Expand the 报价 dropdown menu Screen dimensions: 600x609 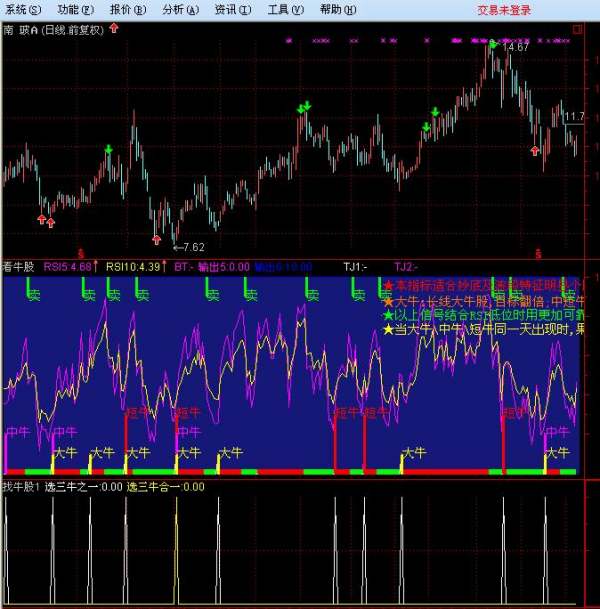(126, 9)
